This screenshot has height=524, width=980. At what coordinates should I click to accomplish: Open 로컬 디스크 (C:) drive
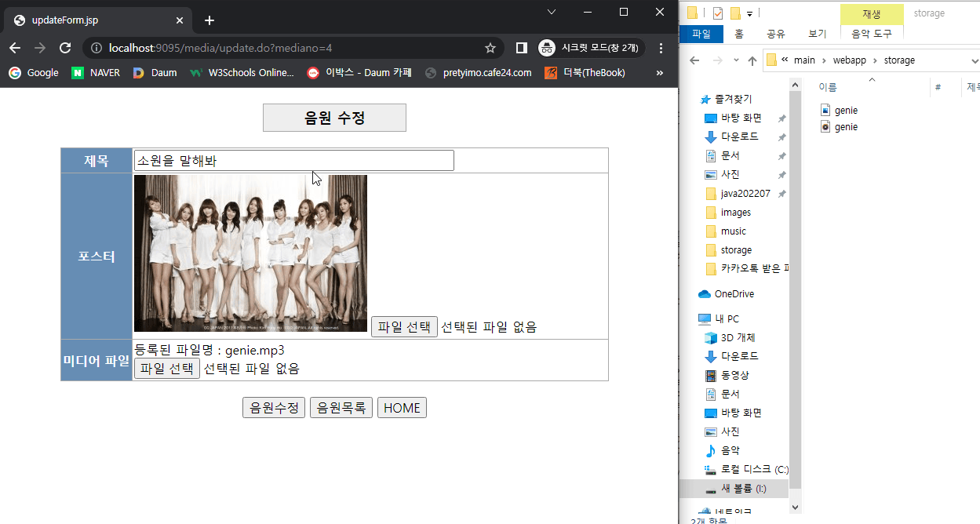pos(745,469)
